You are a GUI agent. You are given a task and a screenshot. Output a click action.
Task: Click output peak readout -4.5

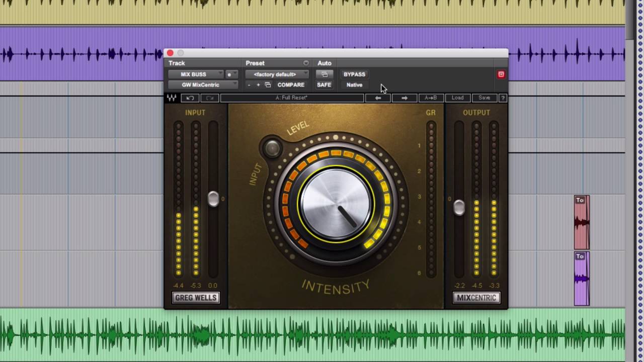coord(476,286)
